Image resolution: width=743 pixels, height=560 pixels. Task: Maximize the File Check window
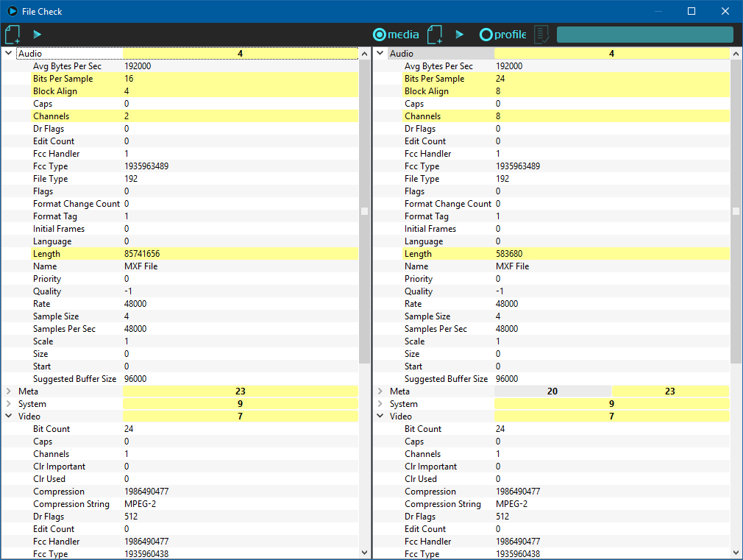coord(692,11)
